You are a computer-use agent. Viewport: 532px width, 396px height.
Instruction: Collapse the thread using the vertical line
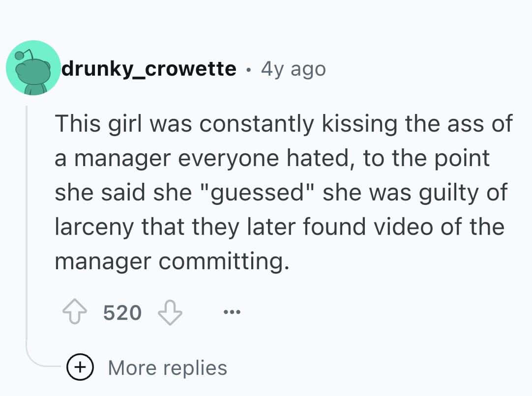point(27,221)
